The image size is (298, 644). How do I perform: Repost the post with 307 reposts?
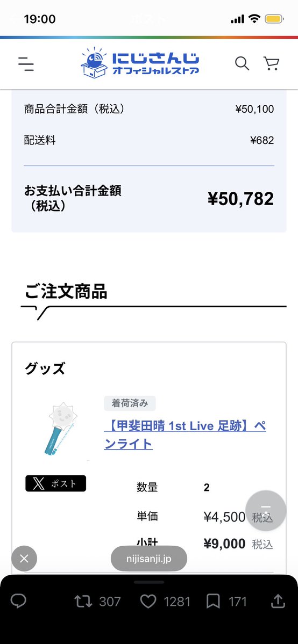point(97,602)
